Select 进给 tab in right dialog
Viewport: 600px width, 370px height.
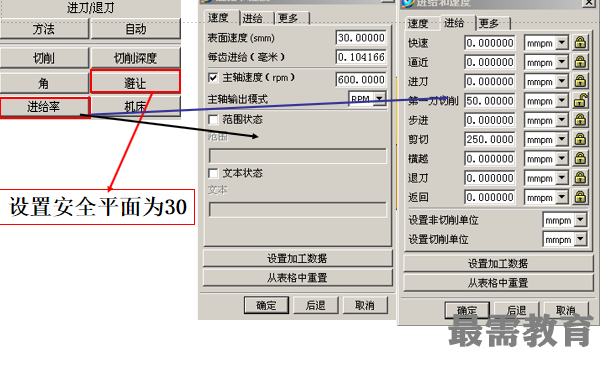(x=457, y=23)
